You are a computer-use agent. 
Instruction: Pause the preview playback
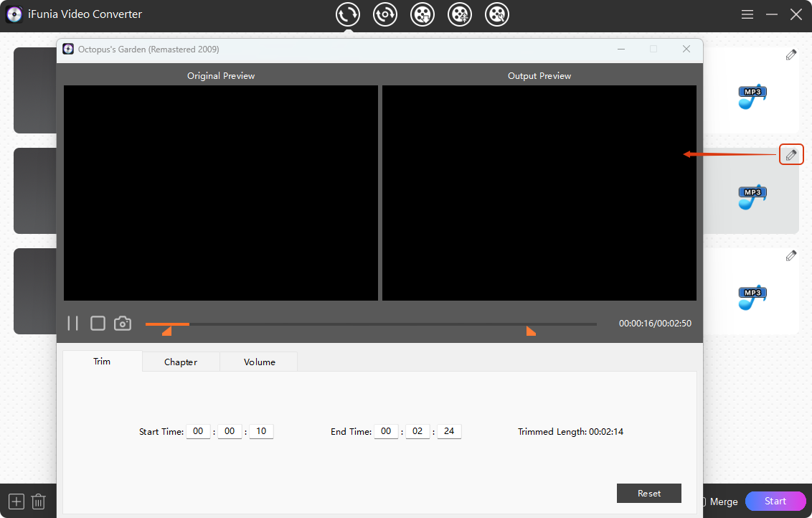pyautogui.click(x=73, y=324)
